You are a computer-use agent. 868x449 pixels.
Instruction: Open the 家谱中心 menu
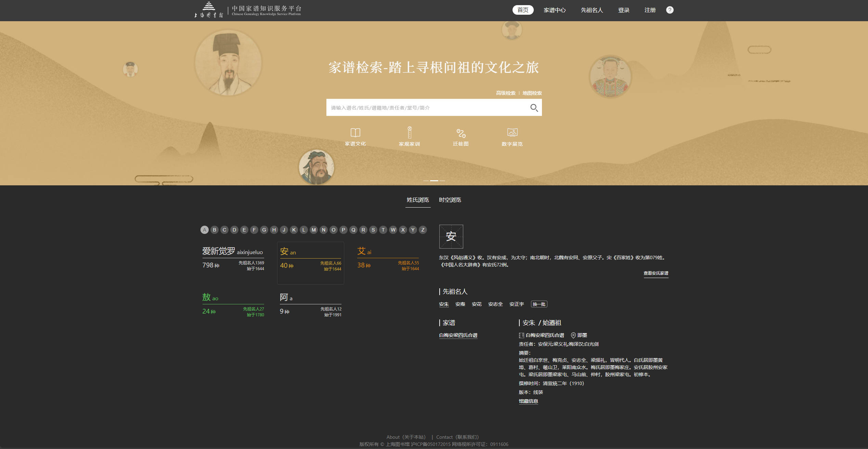[x=555, y=10]
